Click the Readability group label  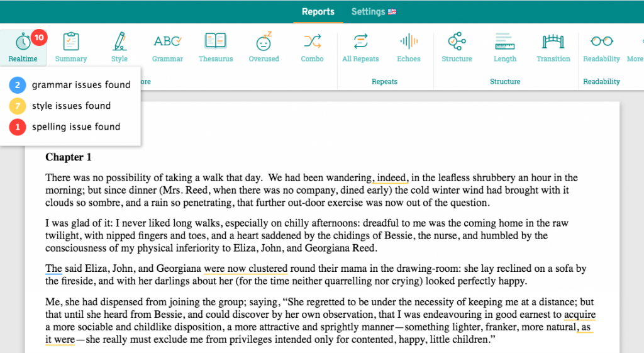601,81
